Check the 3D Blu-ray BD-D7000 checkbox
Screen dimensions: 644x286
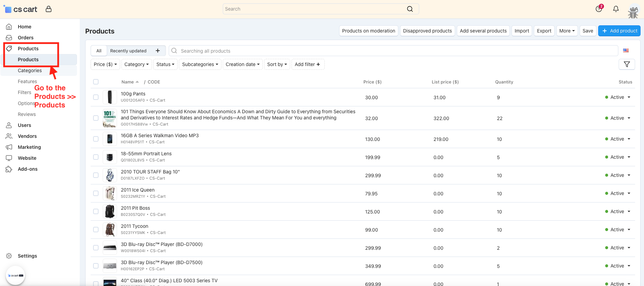[x=96, y=248]
